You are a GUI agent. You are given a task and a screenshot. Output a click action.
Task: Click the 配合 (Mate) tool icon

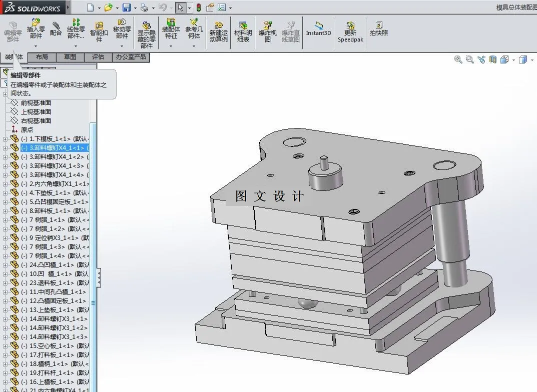(x=56, y=28)
